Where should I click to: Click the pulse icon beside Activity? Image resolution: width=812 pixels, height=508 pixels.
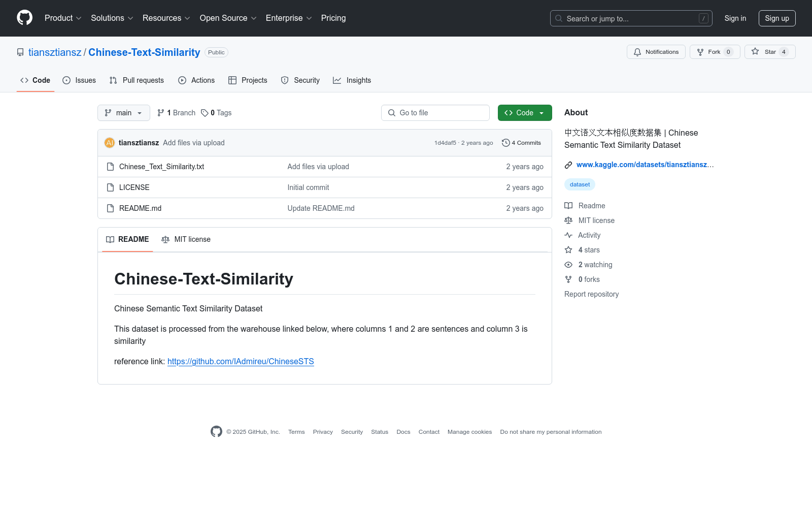[x=568, y=235]
